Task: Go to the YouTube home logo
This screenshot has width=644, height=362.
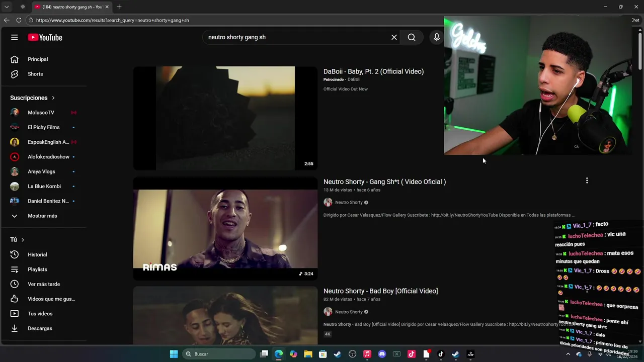Action: point(45,37)
